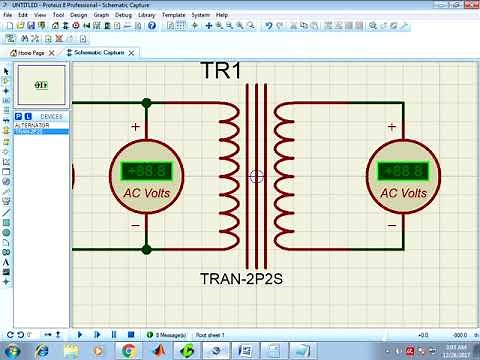The width and height of the screenshot is (480, 360).
Task: Click the top wire junction dot near left voltmeter
Action: (x=146, y=103)
